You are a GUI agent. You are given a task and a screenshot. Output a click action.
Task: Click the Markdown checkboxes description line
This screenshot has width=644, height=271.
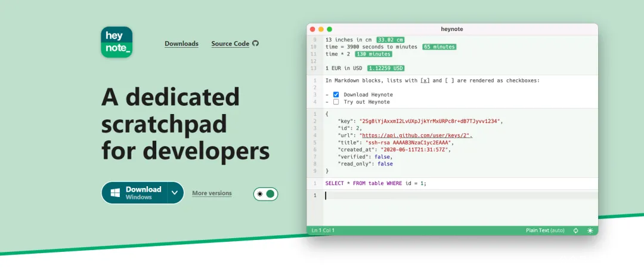click(x=432, y=81)
